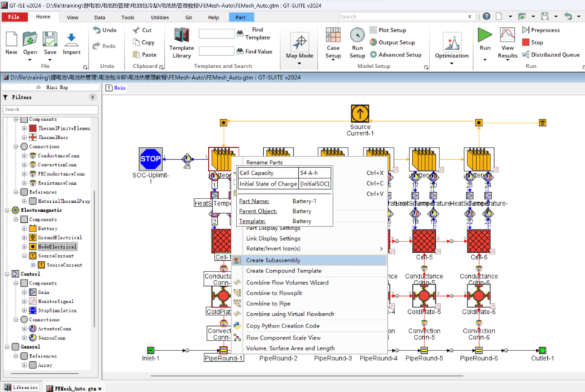Open Advanced Setup
This screenshot has height=392, width=585.
[396, 54]
